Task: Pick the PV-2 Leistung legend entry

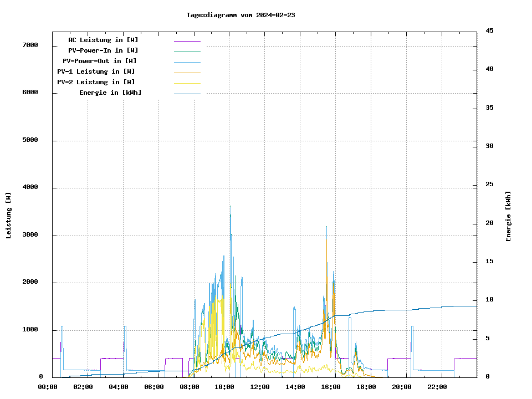Action: point(96,82)
